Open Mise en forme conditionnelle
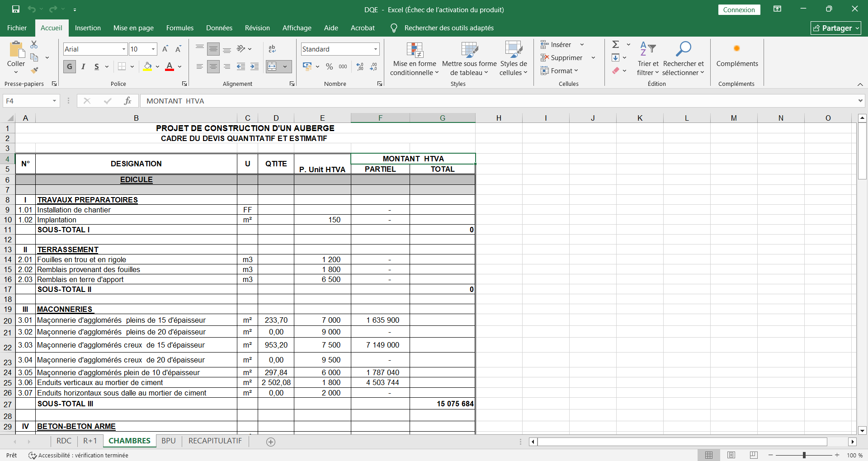Image resolution: width=868 pixels, height=461 pixels. 414,60
